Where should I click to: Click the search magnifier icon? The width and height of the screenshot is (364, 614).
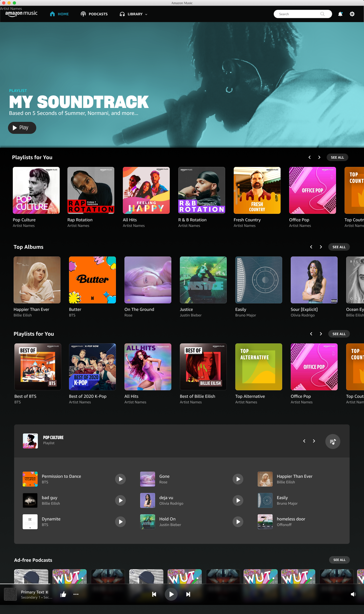point(322,14)
